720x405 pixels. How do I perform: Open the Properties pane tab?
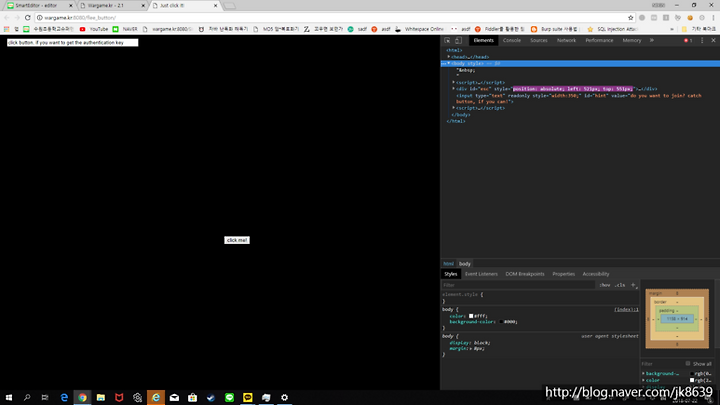(563, 274)
